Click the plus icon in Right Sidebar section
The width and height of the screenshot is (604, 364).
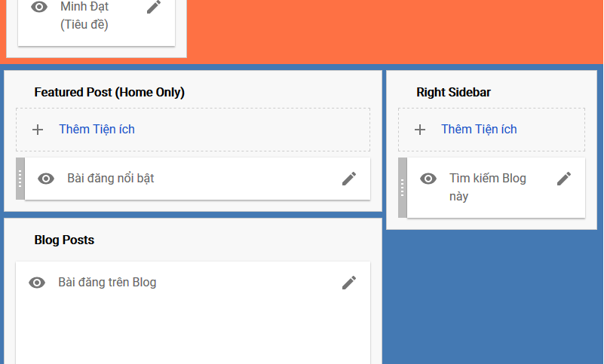click(x=420, y=130)
